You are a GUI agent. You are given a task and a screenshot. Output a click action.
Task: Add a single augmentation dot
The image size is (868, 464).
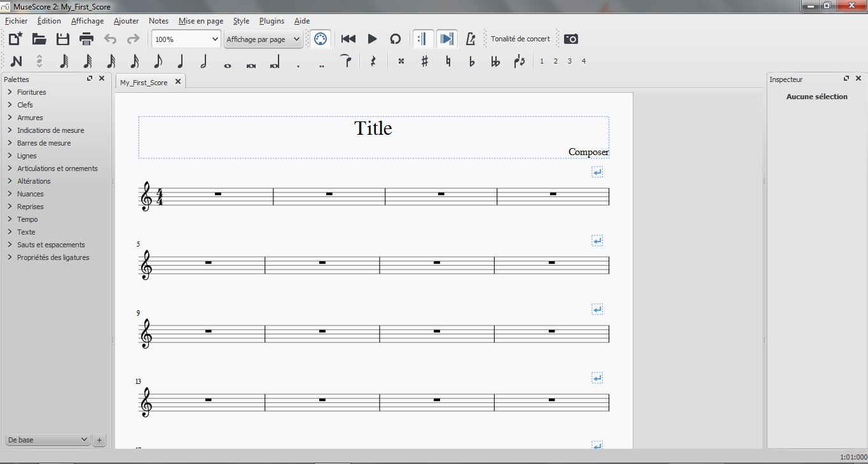(298, 65)
